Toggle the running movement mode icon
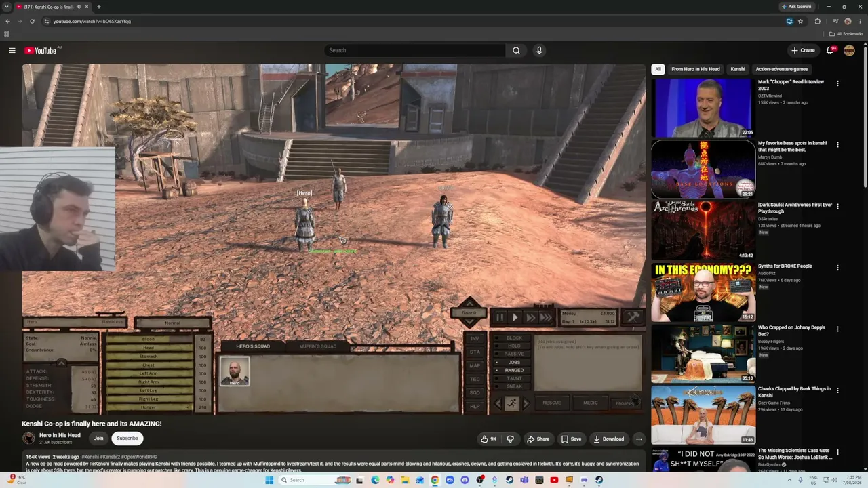The height and width of the screenshot is (488, 868). click(x=511, y=403)
